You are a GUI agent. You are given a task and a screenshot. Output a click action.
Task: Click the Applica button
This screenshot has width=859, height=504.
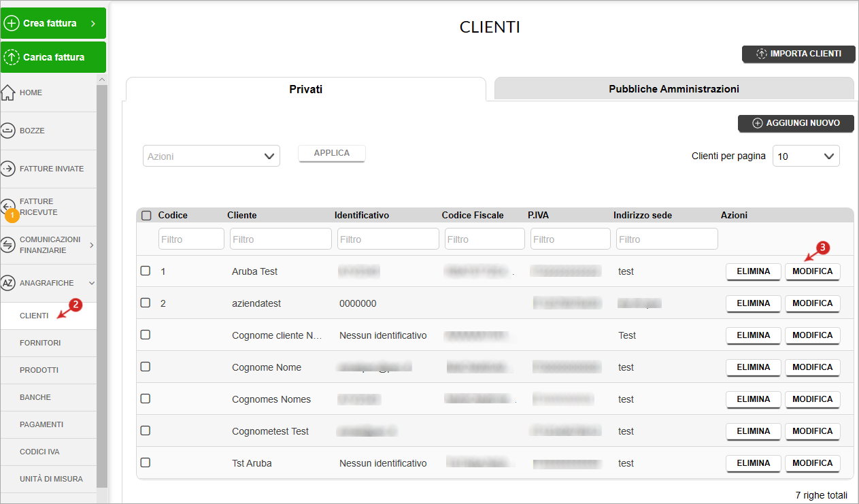(x=332, y=153)
